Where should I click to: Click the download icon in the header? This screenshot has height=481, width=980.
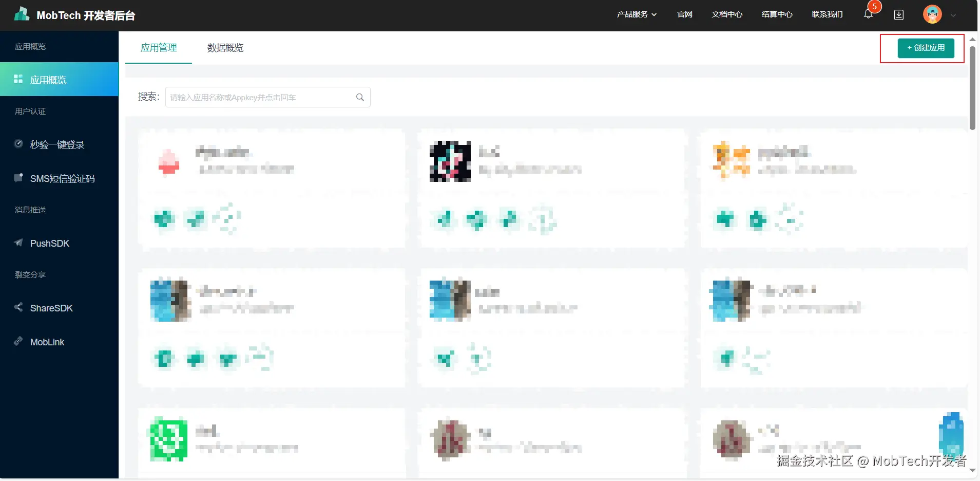(899, 14)
